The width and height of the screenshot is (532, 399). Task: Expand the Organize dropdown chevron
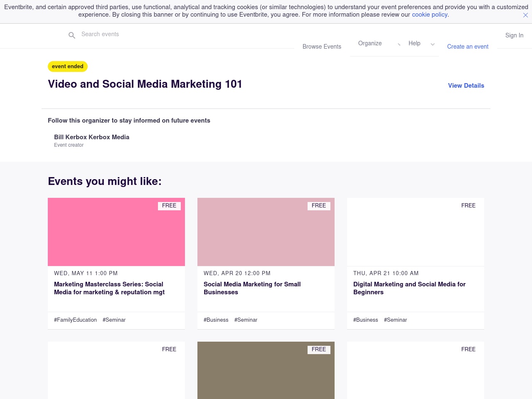tap(399, 44)
